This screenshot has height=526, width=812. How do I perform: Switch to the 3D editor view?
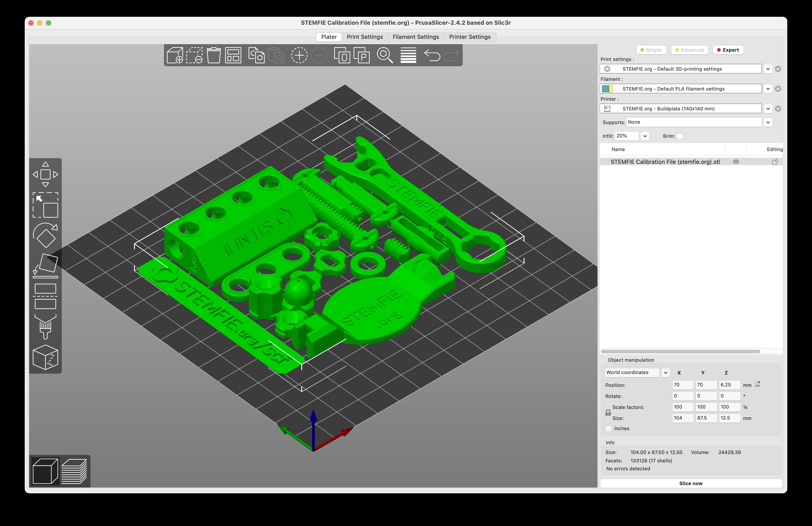pyautogui.click(x=45, y=471)
